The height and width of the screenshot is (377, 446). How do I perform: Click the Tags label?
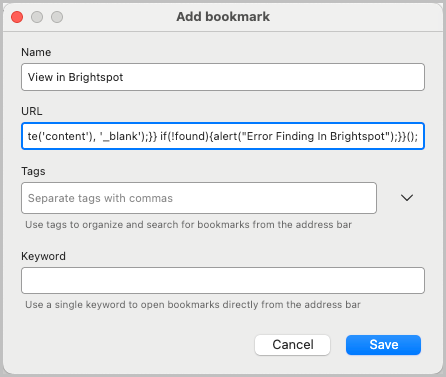(x=33, y=171)
